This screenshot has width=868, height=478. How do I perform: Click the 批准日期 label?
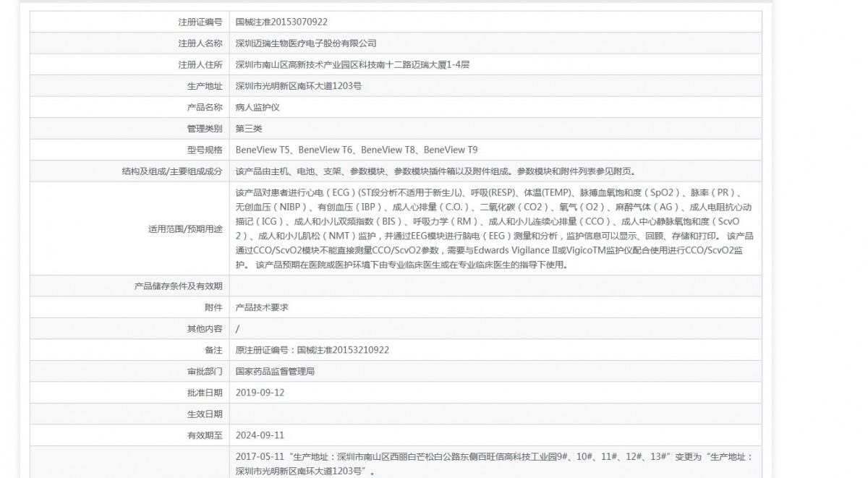click(205, 393)
